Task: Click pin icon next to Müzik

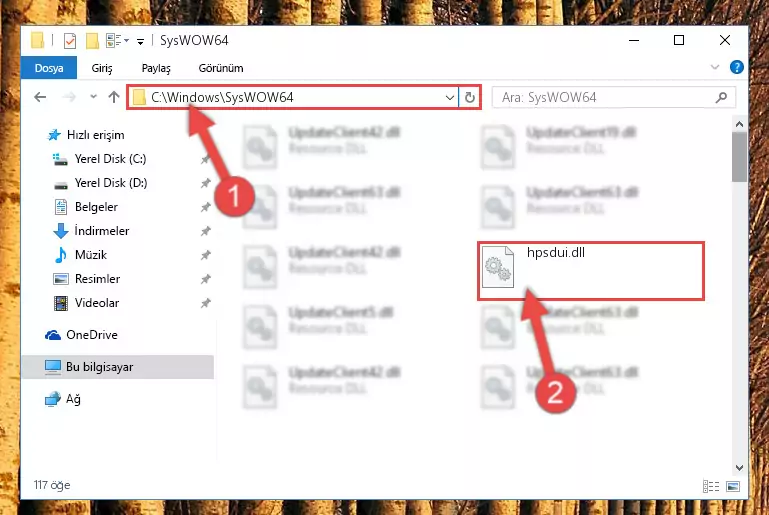Action: coord(205,256)
